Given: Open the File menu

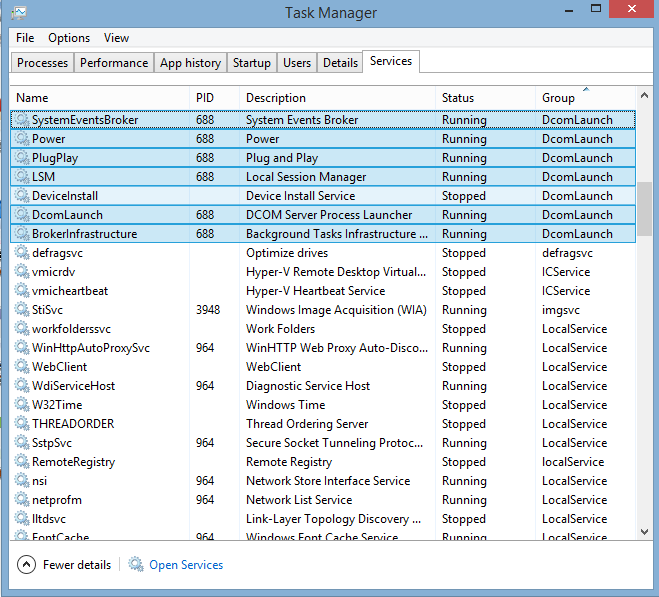Looking at the screenshot, I should tap(25, 38).
